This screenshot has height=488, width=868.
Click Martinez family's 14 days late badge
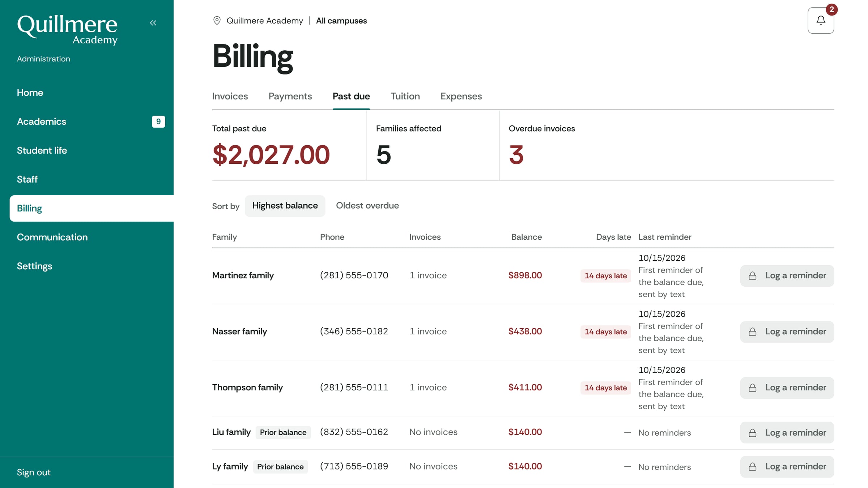point(605,276)
